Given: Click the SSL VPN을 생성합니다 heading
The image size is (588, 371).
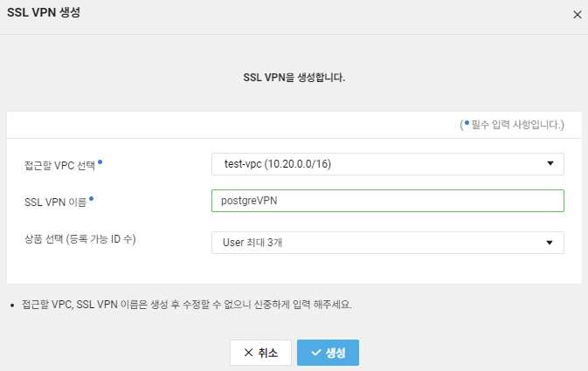Looking at the screenshot, I should pos(294,78).
